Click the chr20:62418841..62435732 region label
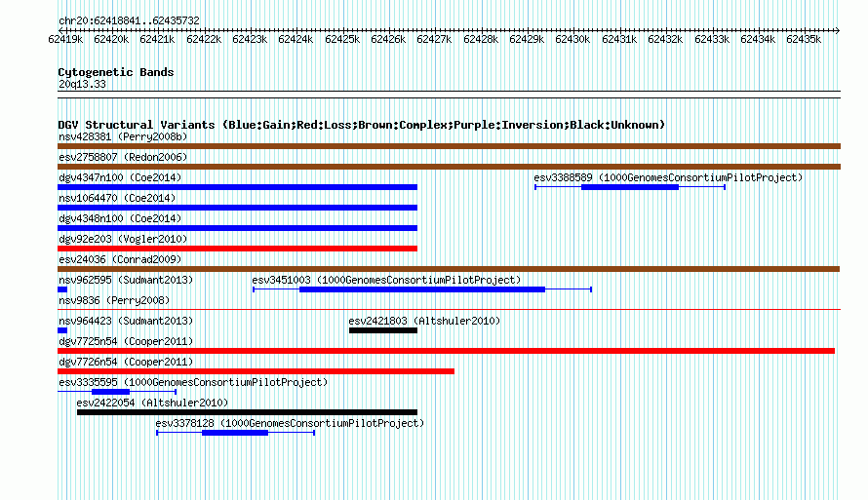 pos(129,20)
